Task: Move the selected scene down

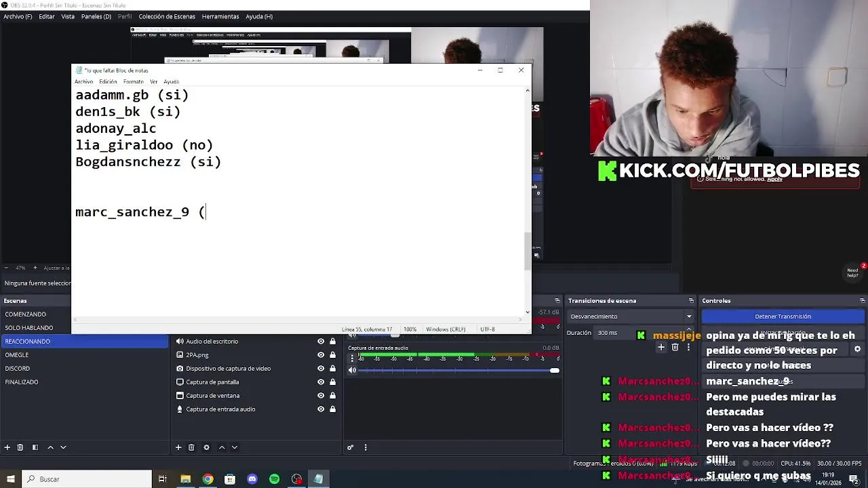Action: (x=63, y=447)
